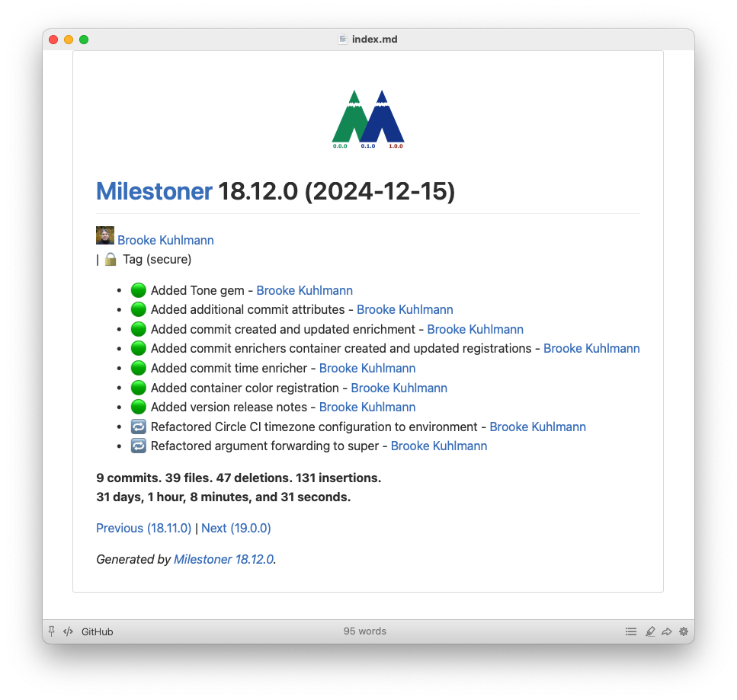
Task: Open author link for argument forwarding line
Action: [x=439, y=446]
